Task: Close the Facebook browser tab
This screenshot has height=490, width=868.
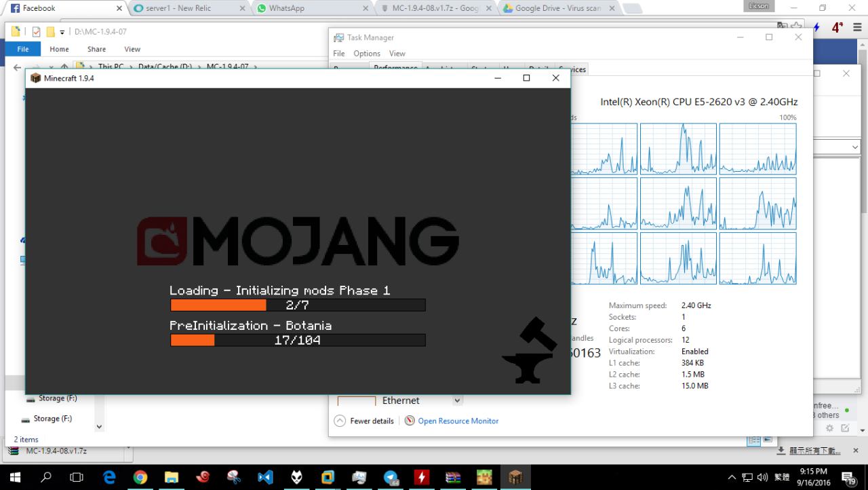Action: 119,9
